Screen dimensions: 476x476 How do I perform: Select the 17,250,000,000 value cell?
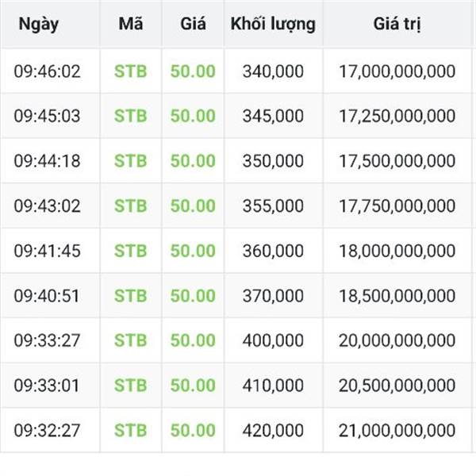397,116
